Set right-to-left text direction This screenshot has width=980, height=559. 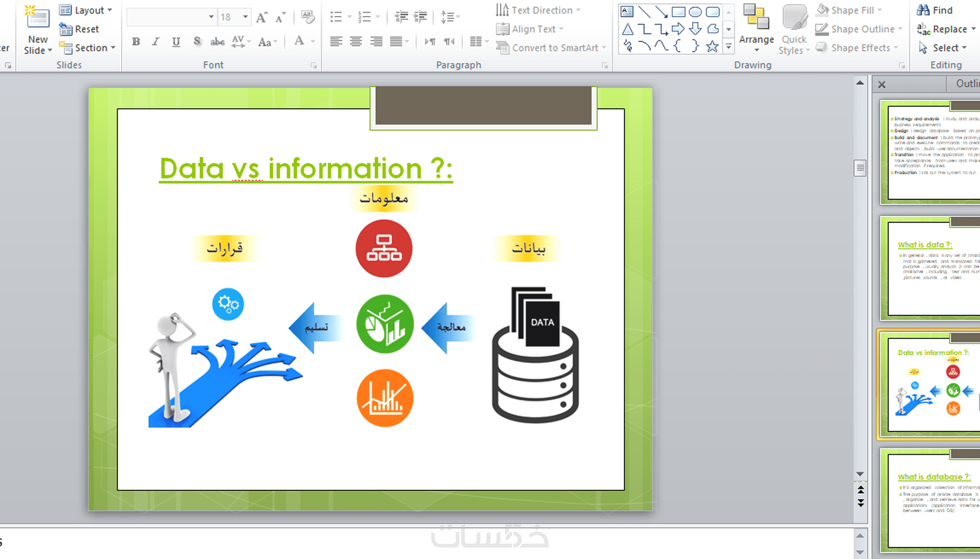click(x=449, y=41)
